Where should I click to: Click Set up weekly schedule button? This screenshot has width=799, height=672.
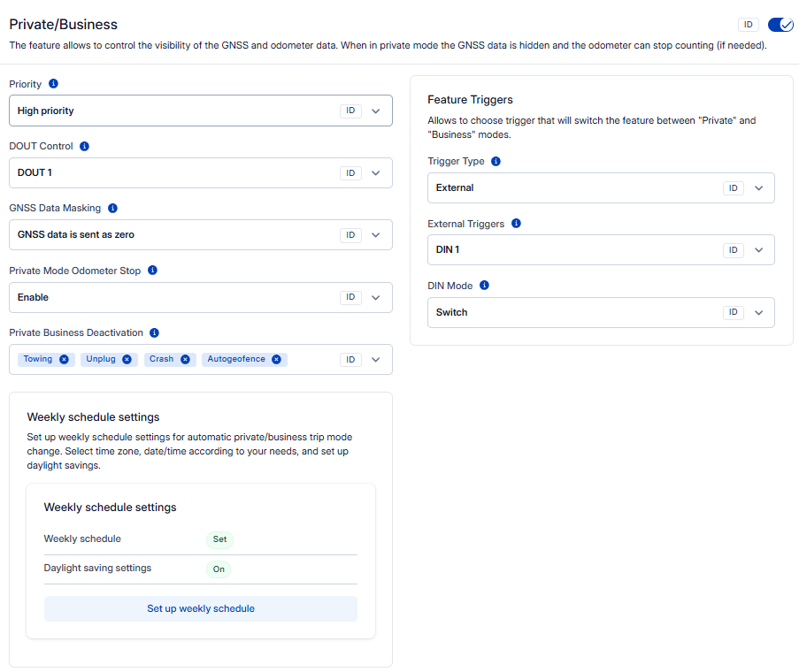pos(201,609)
